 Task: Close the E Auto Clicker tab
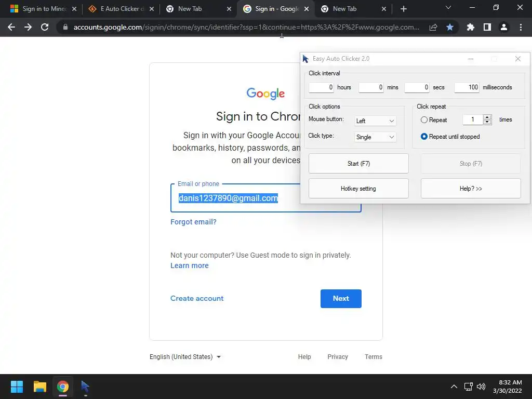pos(152,9)
